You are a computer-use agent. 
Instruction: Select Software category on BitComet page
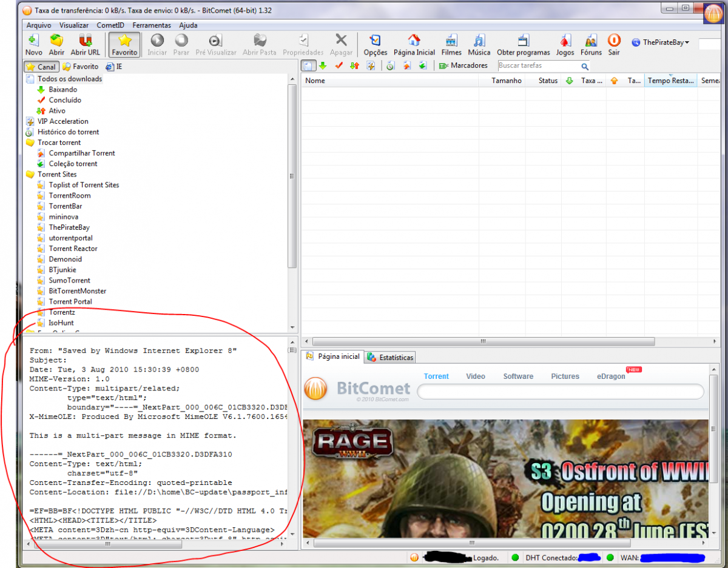point(518,376)
